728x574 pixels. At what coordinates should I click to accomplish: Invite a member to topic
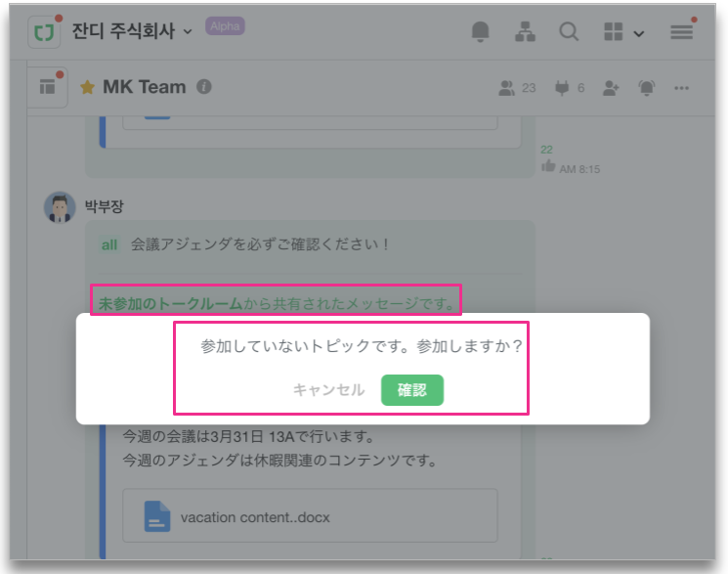click(x=611, y=88)
